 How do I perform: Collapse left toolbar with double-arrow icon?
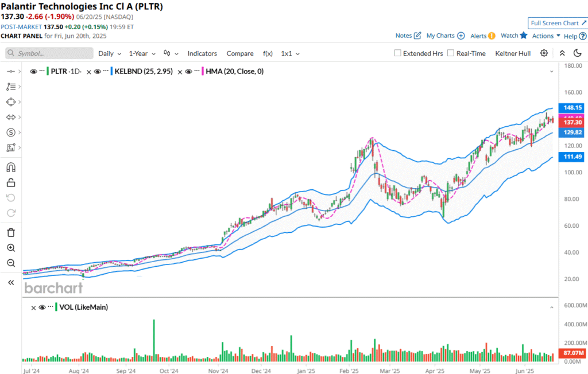coord(11,283)
